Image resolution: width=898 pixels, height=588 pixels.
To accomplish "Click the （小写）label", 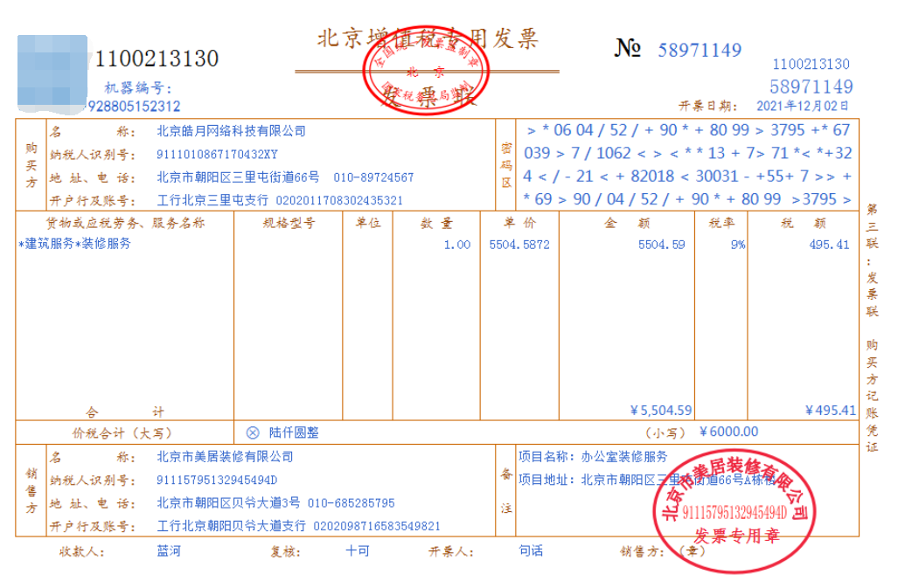I will tap(665, 433).
